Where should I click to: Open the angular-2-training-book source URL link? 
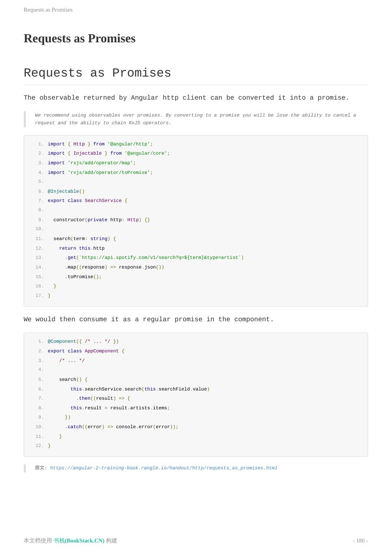pos(163,468)
